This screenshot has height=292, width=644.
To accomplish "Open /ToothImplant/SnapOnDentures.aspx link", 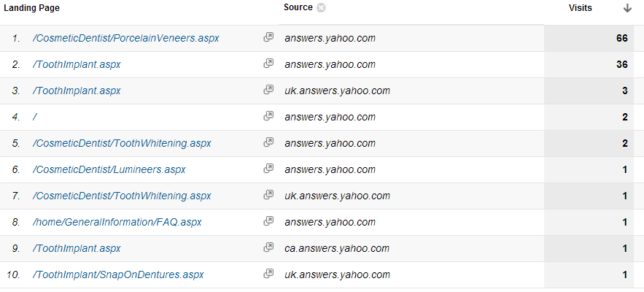I will click(x=118, y=275).
